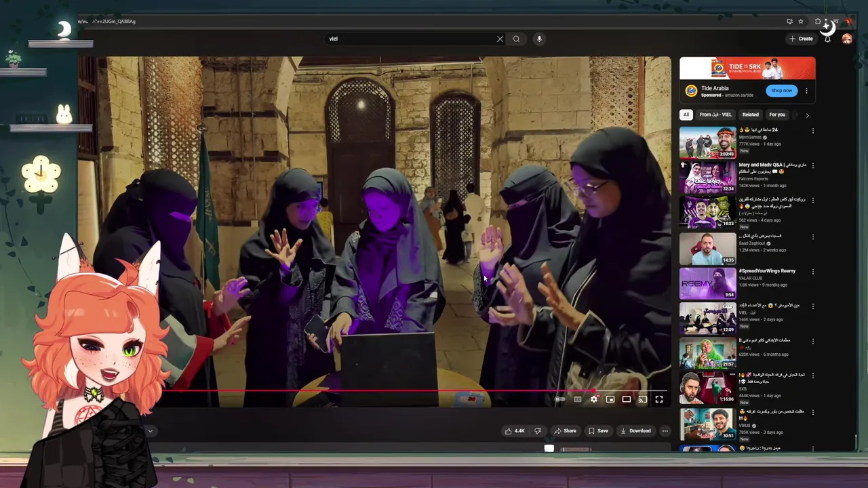Open the VIRUS 30:51 video thumbnail
868x488 pixels.
click(x=708, y=424)
